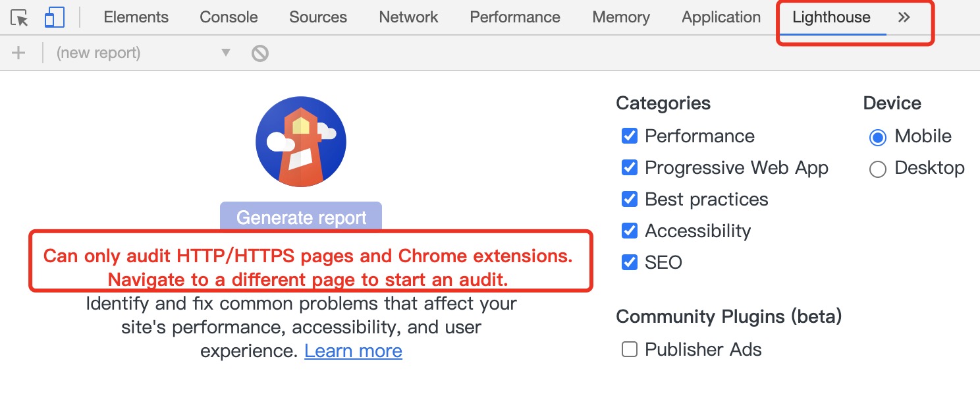Select the Mobile device radio button
The image size is (980, 419).
[x=878, y=137]
